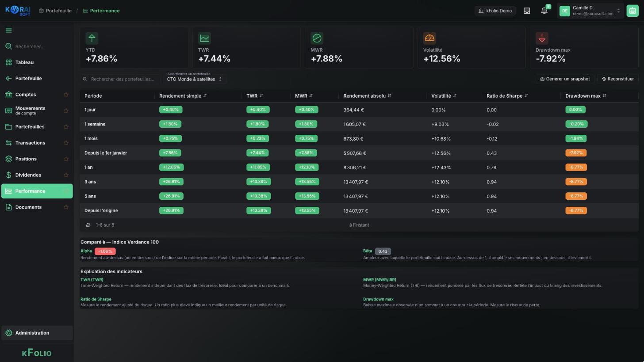Open the portfolio selector CTO Monde & satellites
The height and width of the screenshot is (362, 644).
195,79
